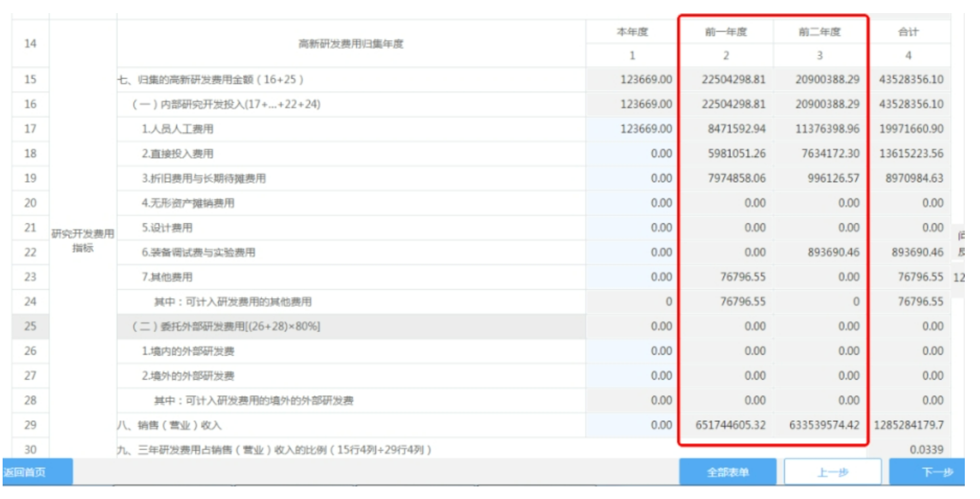Viewport: 980px width, 499px height.
Task: Click row number 14
Action: pos(30,44)
